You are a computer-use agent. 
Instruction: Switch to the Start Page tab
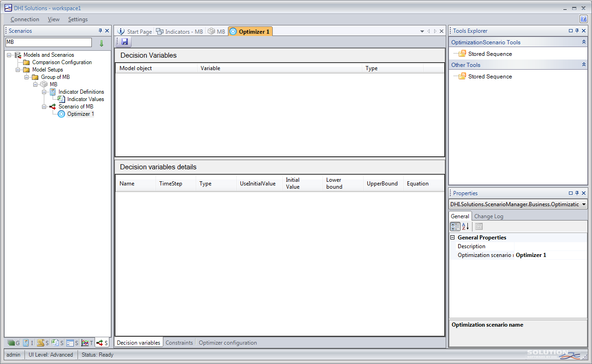(x=134, y=31)
